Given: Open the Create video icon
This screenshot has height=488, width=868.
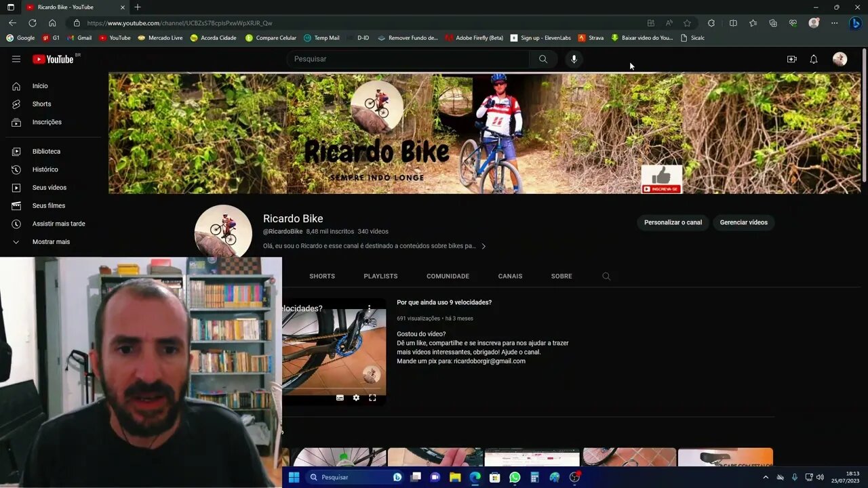Looking at the screenshot, I should coord(791,59).
